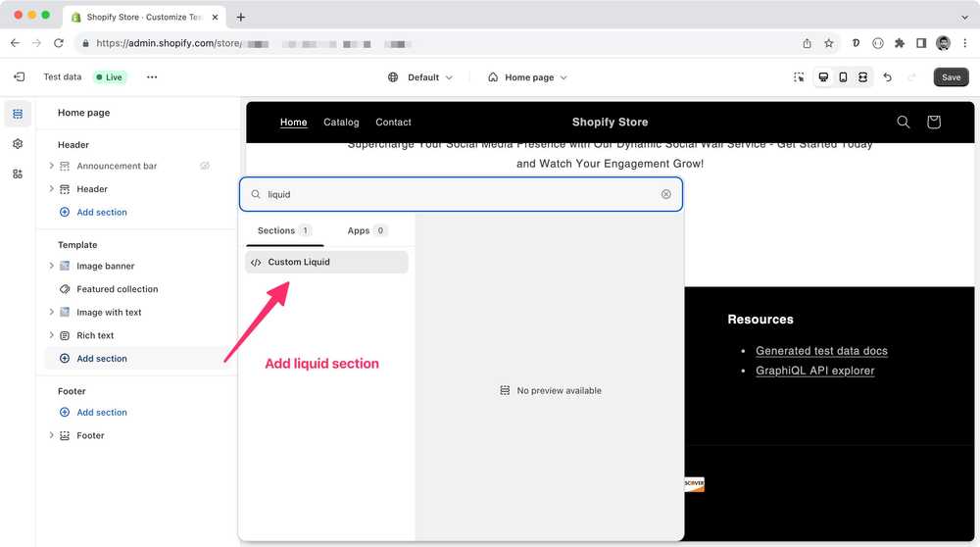Clear the liquid search text
Viewport: 980px width, 547px height.
tap(666, 194)
